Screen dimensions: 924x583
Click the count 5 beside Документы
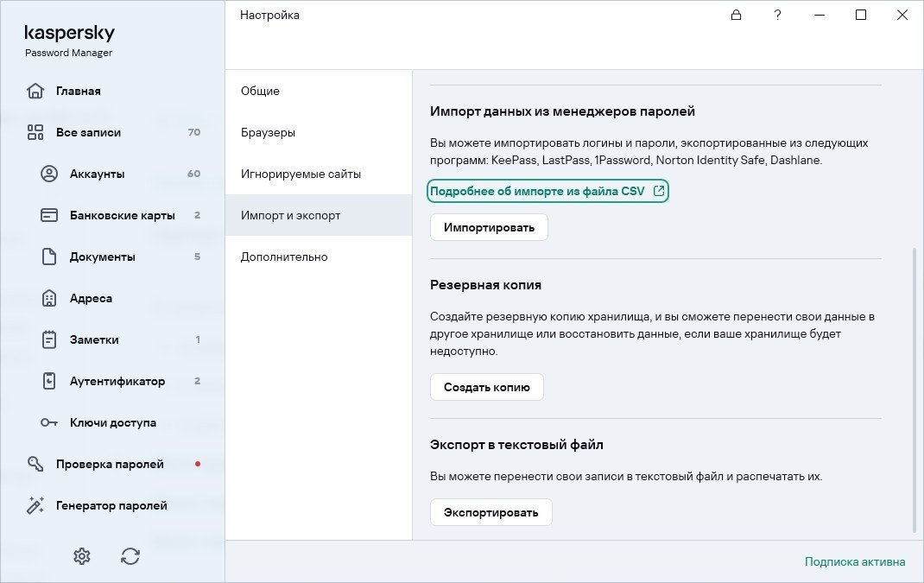pyautogui.click(x=198, y=257)
